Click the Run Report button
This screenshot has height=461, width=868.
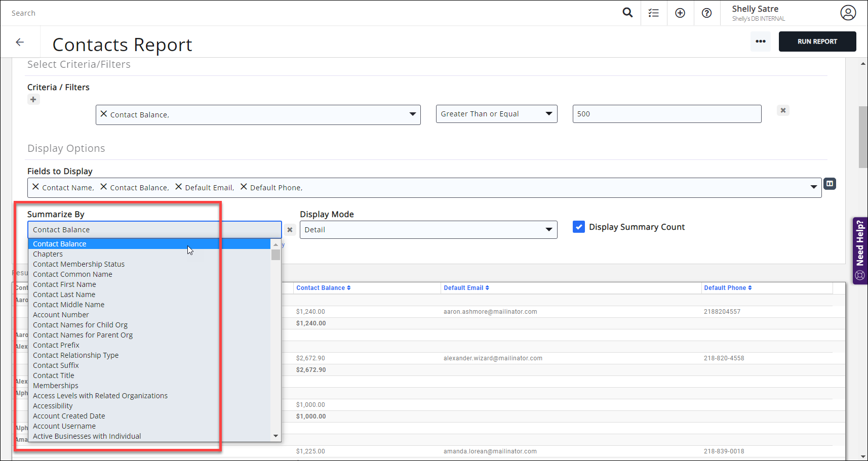tap(817, 41)
